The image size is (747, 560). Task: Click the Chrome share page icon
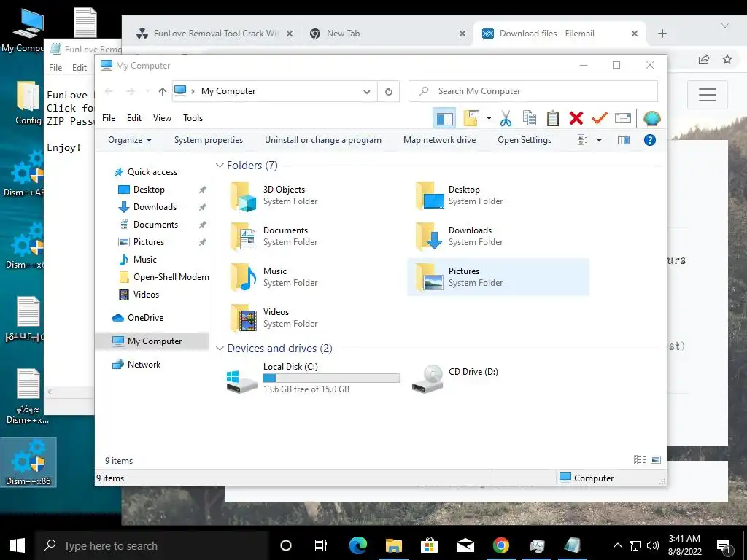click(704, 60)
